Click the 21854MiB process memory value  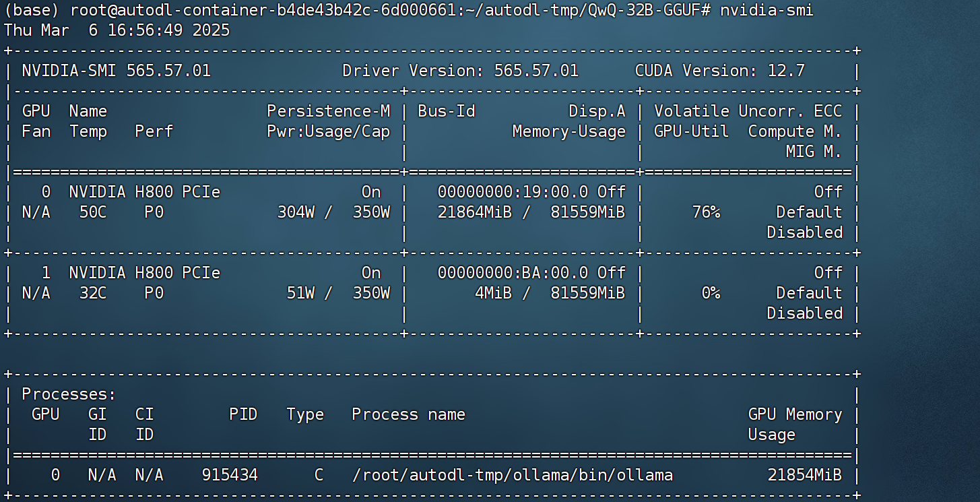(804, 475)
